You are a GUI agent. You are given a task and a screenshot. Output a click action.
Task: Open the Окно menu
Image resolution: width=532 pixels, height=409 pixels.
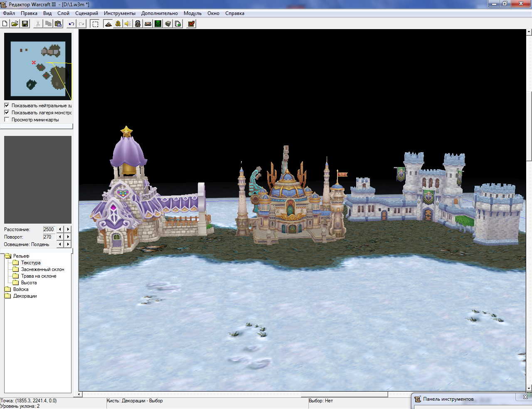tap(214, 13)
